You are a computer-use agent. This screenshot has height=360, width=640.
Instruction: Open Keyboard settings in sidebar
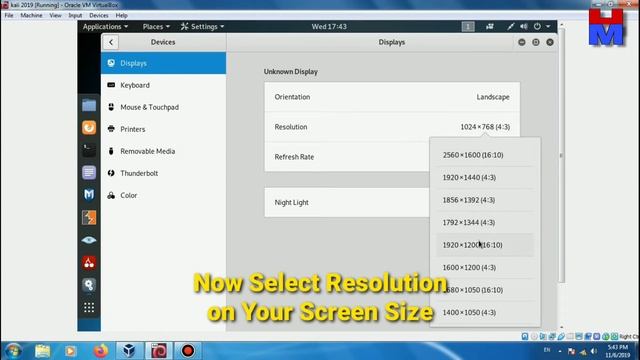pyautogui.click(x=163, y=85)
